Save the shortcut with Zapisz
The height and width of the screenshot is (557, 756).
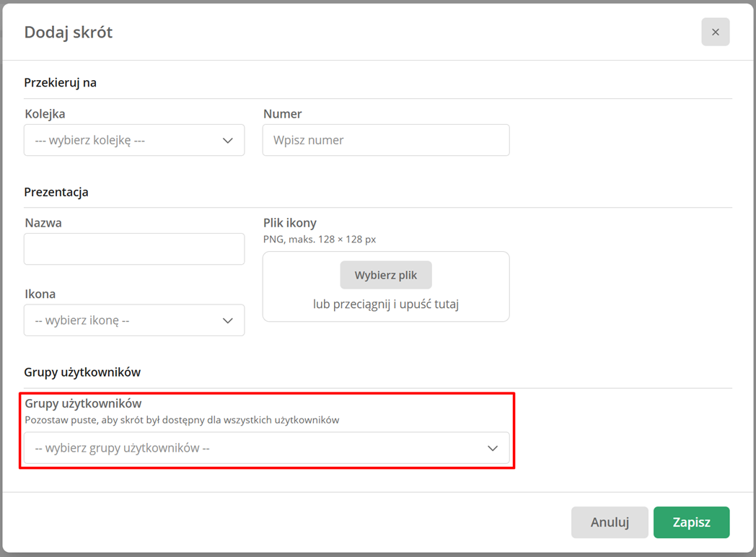[691, 522]
